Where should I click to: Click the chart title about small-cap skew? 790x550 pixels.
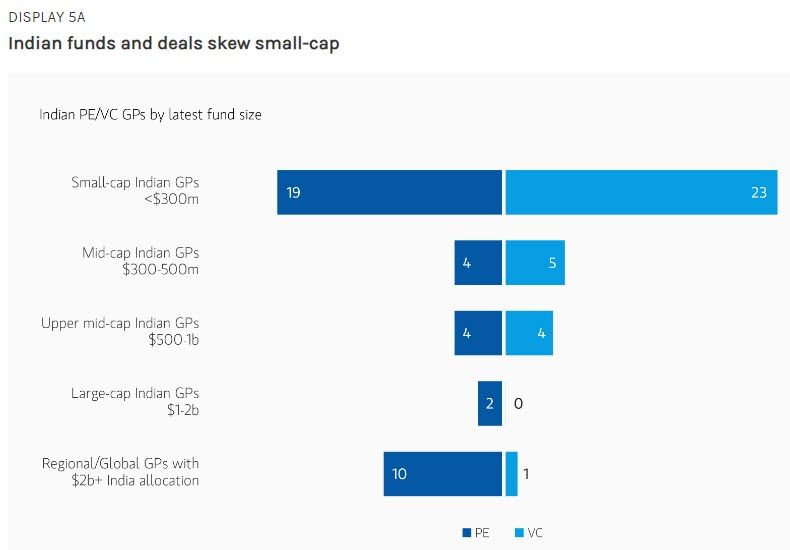point(173,45)
